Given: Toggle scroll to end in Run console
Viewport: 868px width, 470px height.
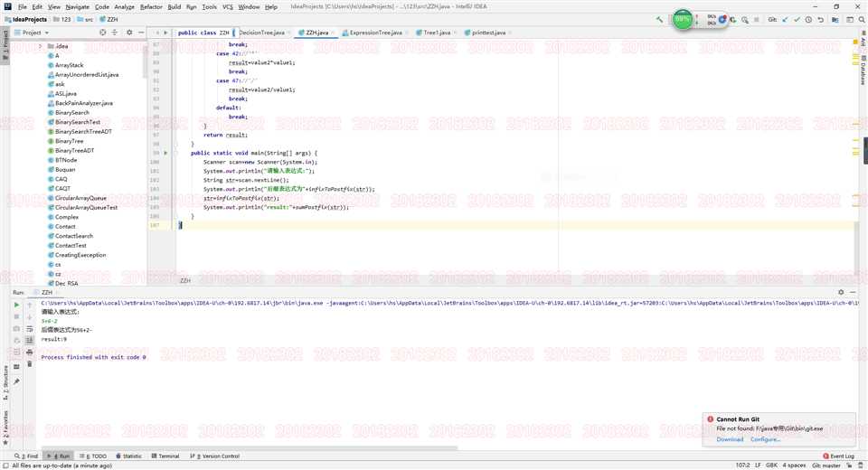Looking at the screenshot, I should pyautogui.click(x=29, y=341).
